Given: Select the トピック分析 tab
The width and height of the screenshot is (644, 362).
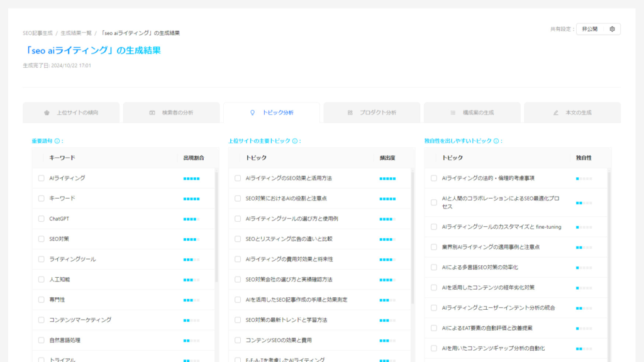Looking at the screenshot, I should pyautogui.click(x=272, y=112).
